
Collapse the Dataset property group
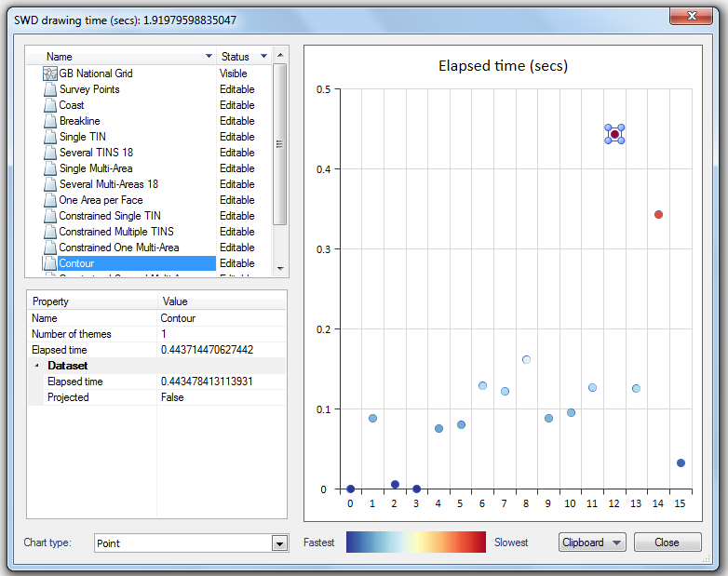(x=37, y=366)
